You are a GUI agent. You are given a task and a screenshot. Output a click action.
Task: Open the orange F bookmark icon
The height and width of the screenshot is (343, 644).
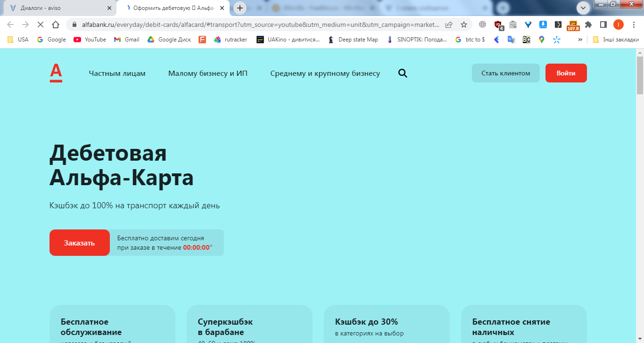202,40
